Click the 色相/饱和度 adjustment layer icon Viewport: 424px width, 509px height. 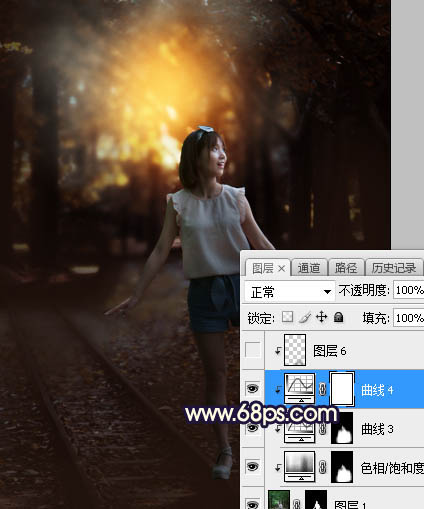(300, 467)
